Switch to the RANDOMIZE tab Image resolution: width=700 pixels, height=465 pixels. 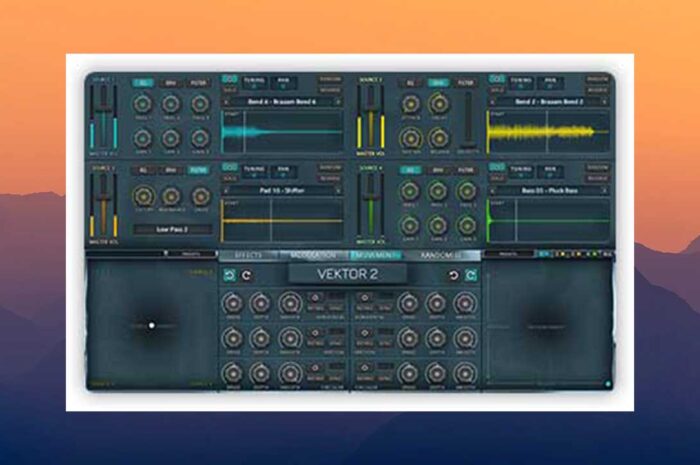coord(442,256)
